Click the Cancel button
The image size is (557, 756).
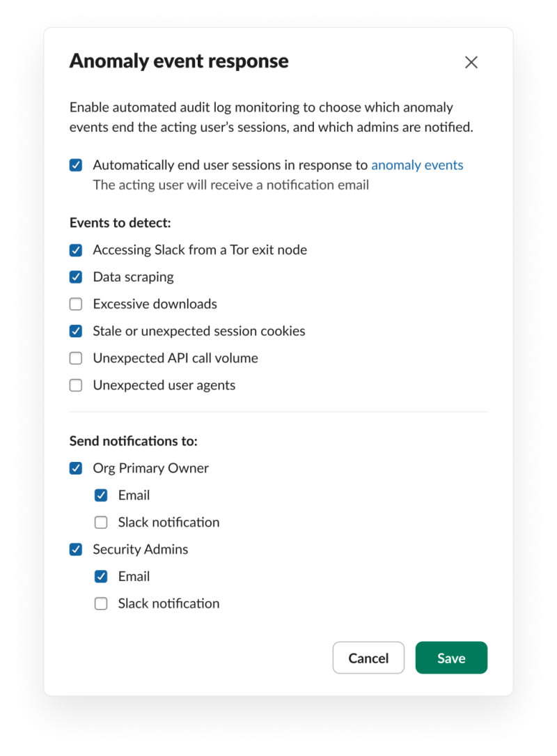tap(368, 658)
